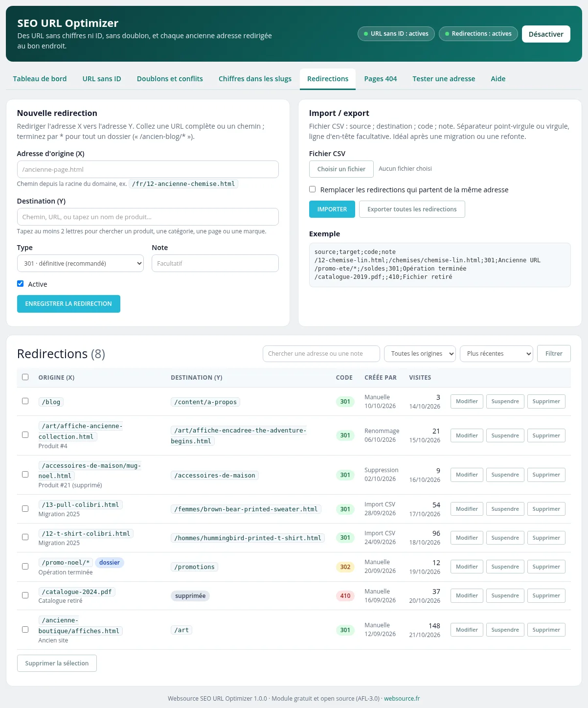Click Exporter toutes les redirections
Viewport: 588px width, 708px height.
[412, 209]
